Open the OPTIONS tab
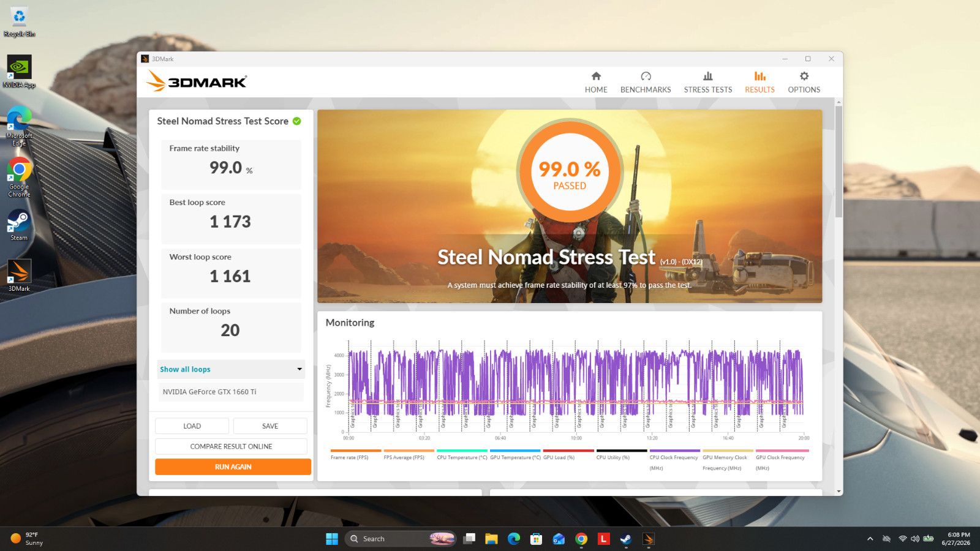The image size is (980, 551). 804,82
